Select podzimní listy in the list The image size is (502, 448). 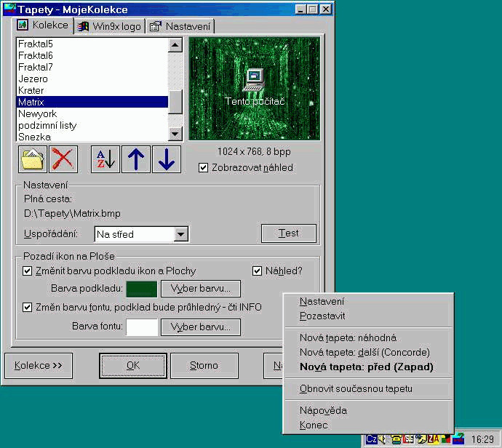click(92, 125)
